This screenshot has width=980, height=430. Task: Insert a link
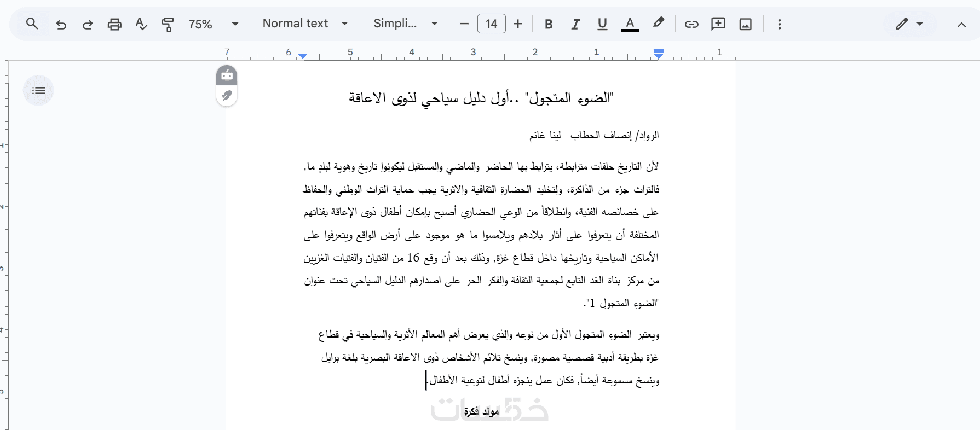[691, 24]
